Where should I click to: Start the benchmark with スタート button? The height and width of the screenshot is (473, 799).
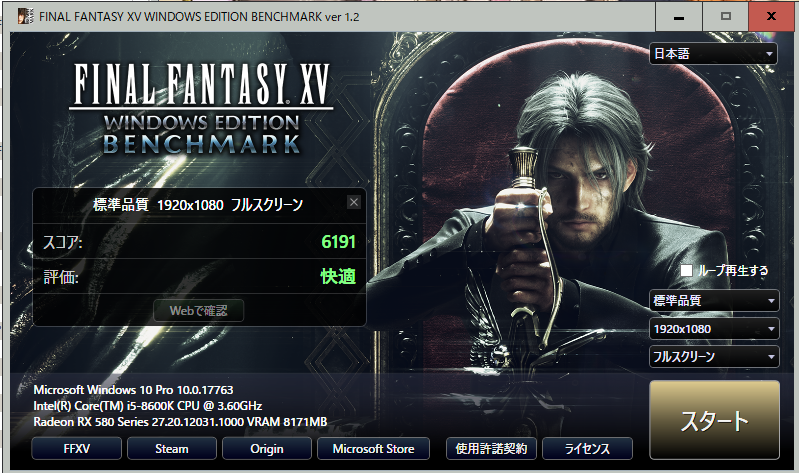coord(714,420)
